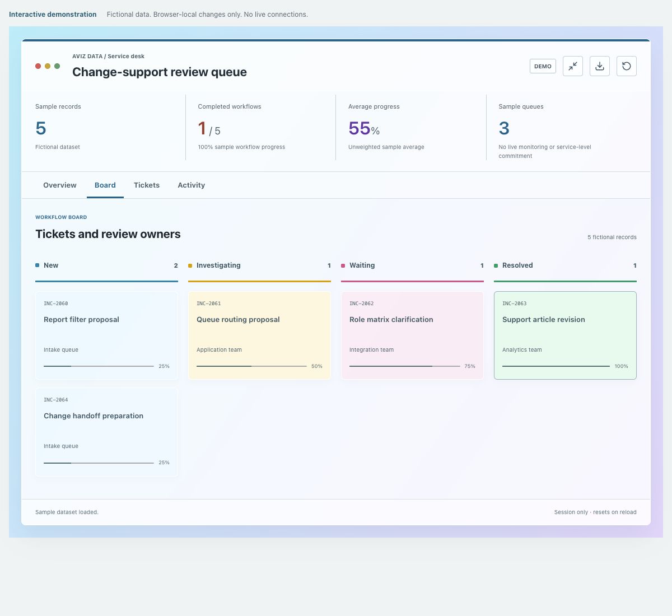This screenshot has width=672, height=616.
Task: Click the 5 fictional records label
Action: tap(612, 237)
